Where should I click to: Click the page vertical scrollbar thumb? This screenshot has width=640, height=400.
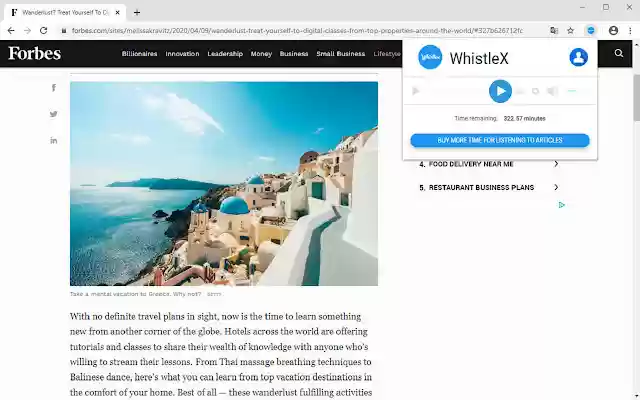(636, 98)
